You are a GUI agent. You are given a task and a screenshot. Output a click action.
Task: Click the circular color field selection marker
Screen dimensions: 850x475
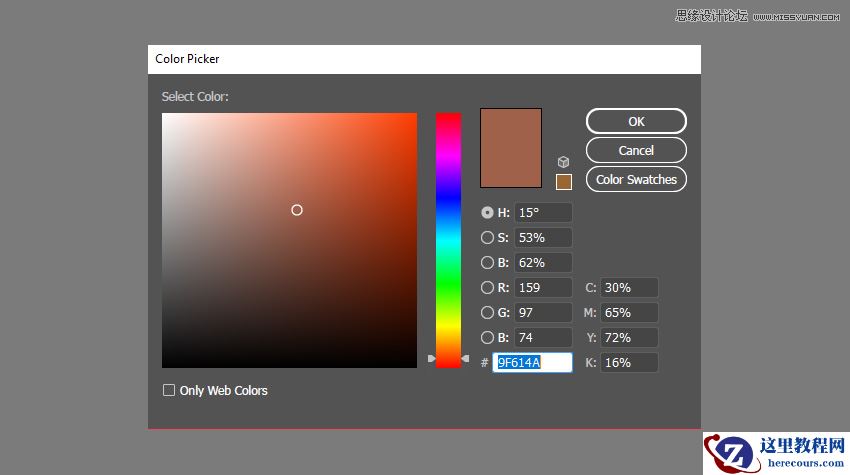coord(297,210)
